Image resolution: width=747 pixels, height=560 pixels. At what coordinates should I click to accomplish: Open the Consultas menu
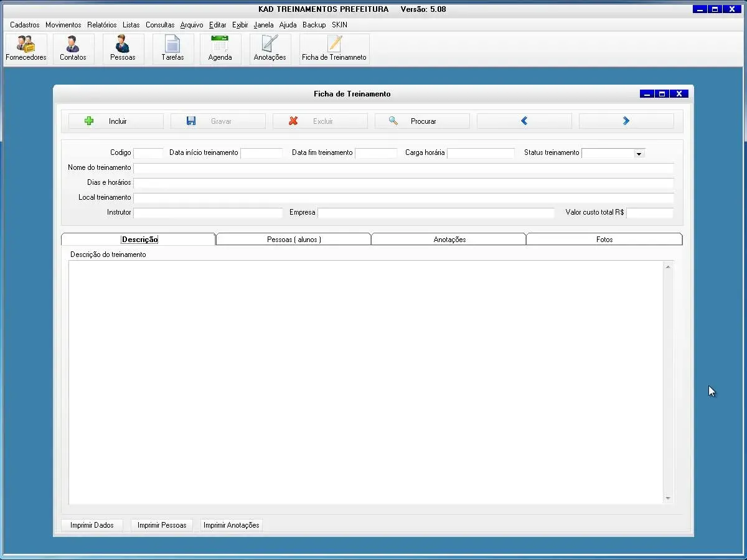coord(160,25)
